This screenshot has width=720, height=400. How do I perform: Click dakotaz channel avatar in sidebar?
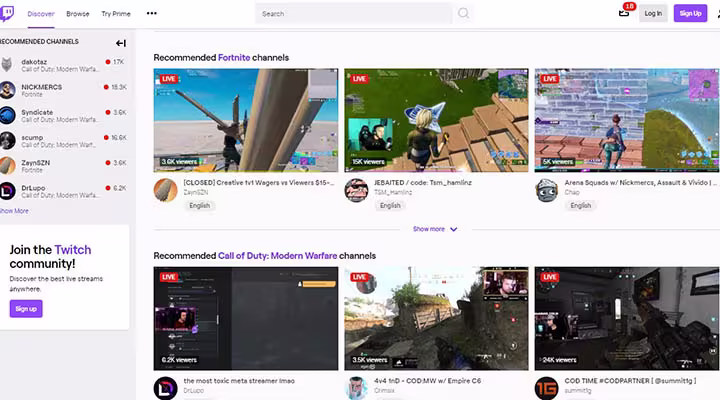click(x=7, y=65)
